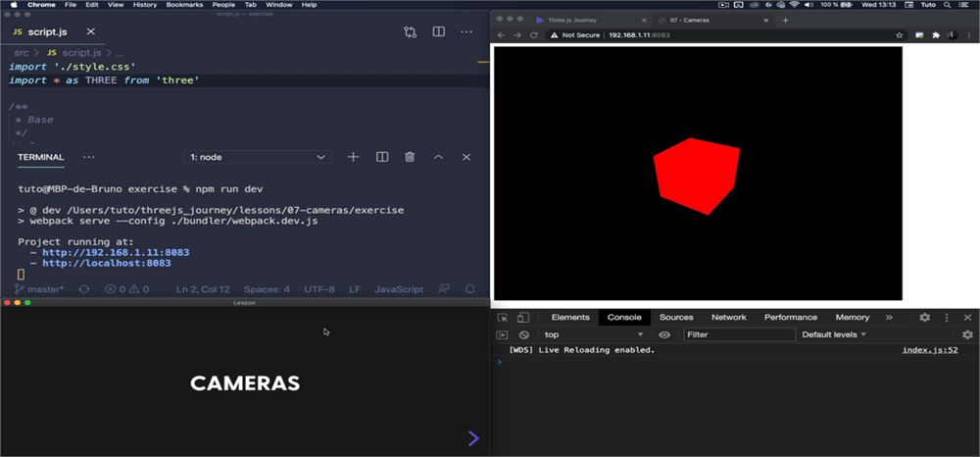
Task: Close the terminal panel
Action: coord(466,157)
